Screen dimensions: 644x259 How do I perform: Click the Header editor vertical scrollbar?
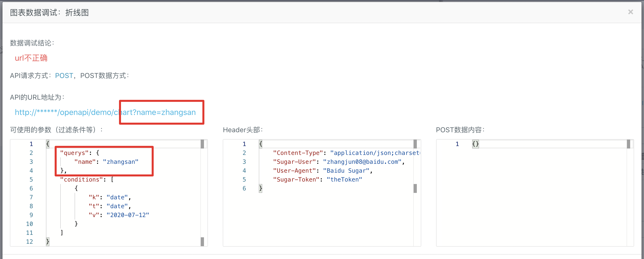pyautogui.click(x=415, y=188)
